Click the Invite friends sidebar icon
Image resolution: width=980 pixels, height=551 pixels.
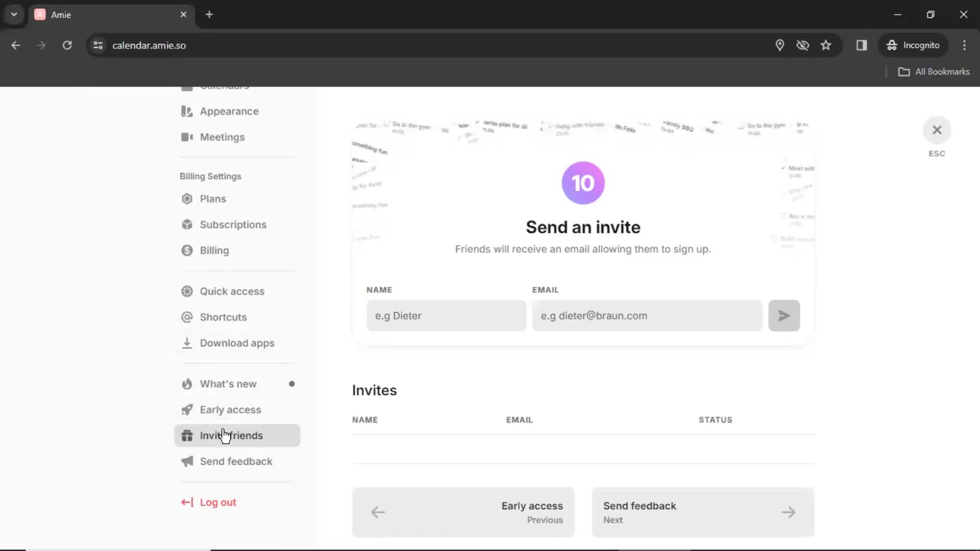coord(187,435)
